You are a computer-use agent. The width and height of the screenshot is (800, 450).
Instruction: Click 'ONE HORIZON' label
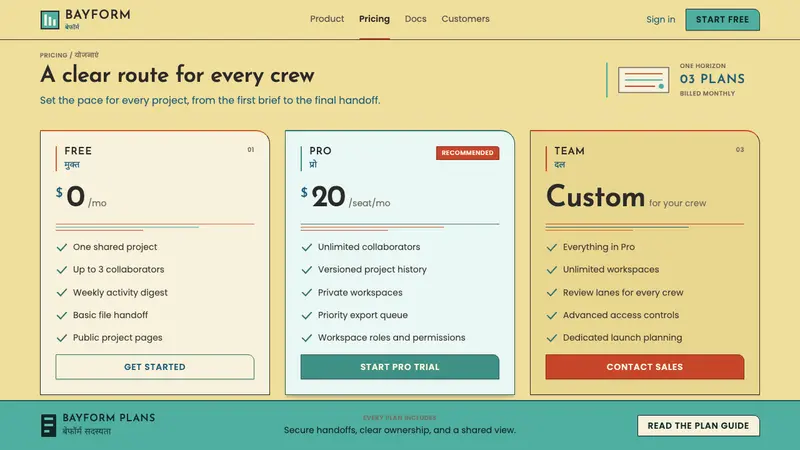coord(703,66)
